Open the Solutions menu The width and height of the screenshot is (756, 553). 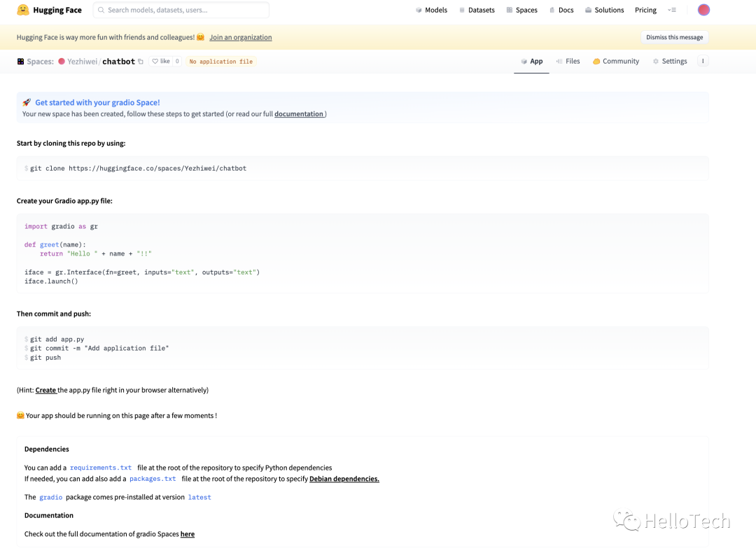[604, 10]
